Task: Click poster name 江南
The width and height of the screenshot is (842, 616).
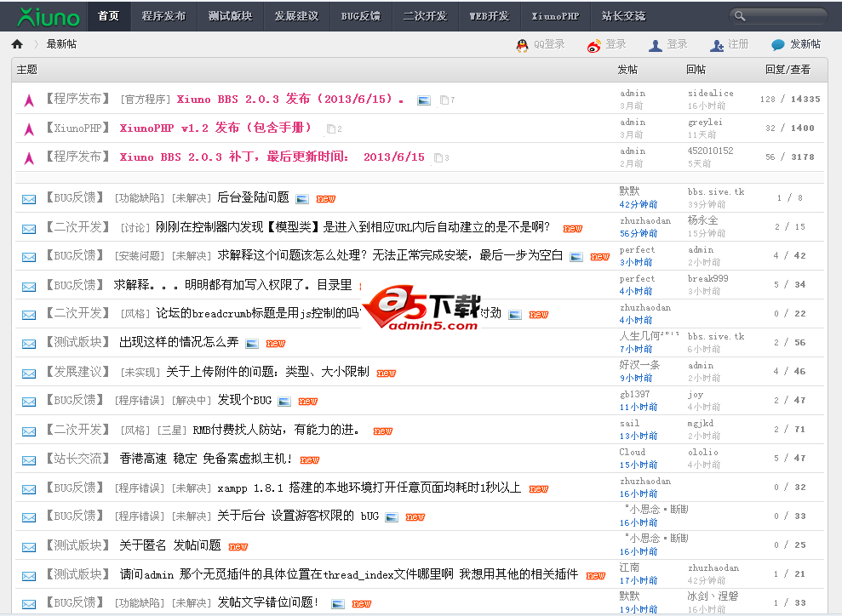Action: [629, 568]
